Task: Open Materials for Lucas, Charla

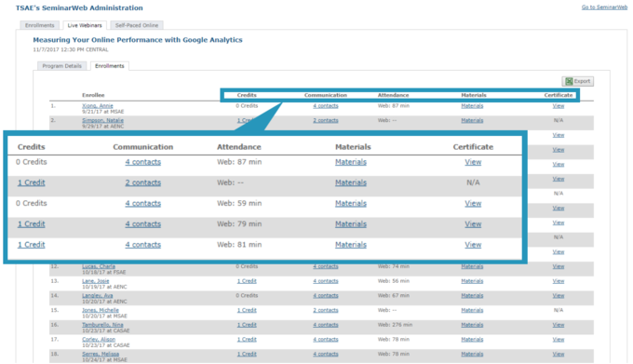Action: (472, 266)
